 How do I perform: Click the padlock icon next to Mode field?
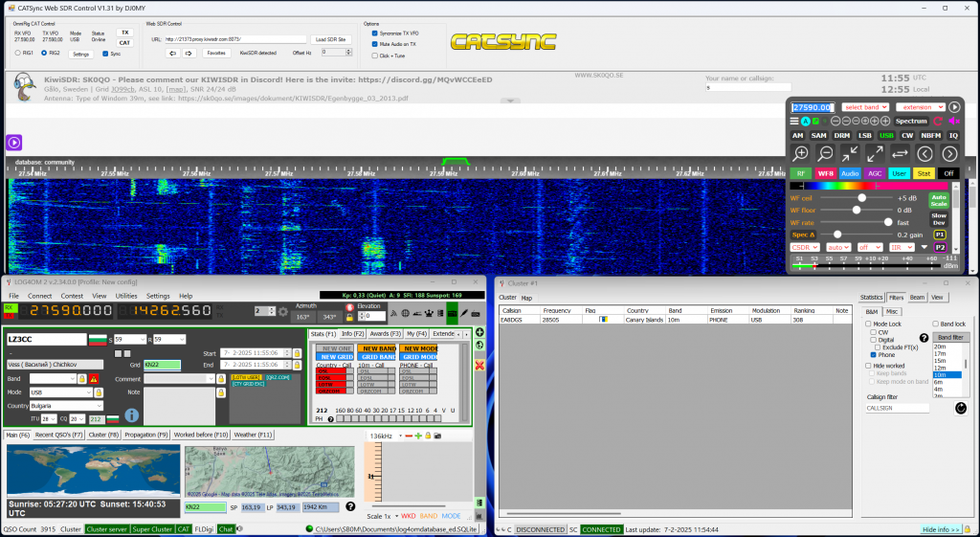point(99,392)
